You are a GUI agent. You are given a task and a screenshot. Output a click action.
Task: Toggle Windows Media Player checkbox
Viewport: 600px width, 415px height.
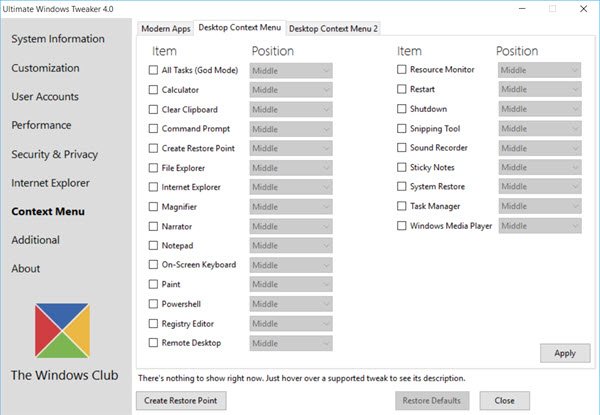401,226
